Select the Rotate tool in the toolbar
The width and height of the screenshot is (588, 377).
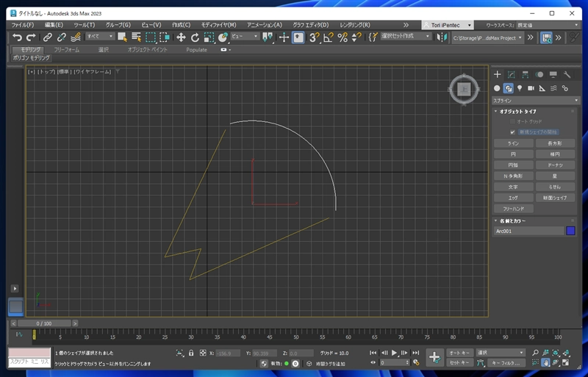(x=195, y=37)
